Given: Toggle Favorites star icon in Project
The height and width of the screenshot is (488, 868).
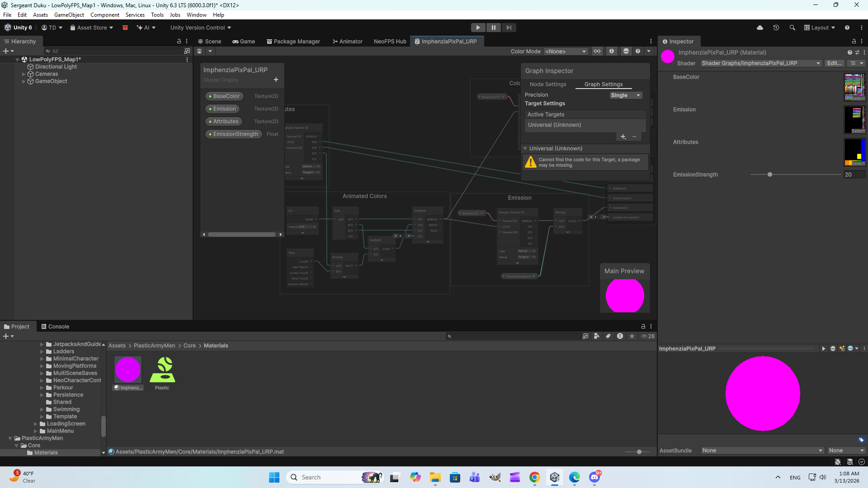Looking at the screenshot, I should pos(632,336).
